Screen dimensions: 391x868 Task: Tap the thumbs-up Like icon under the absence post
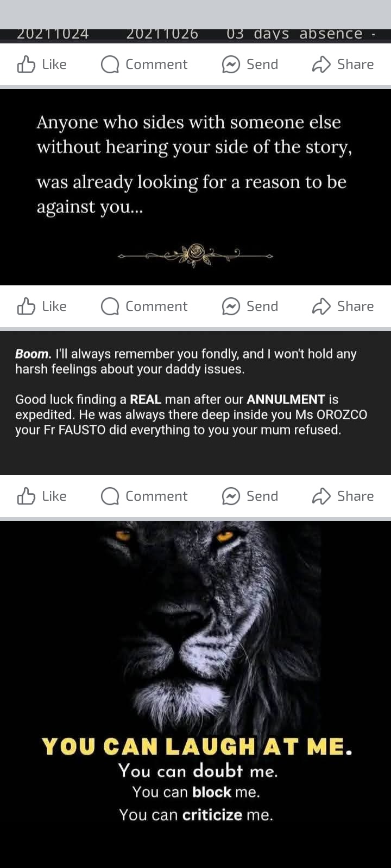click(26, 65)
